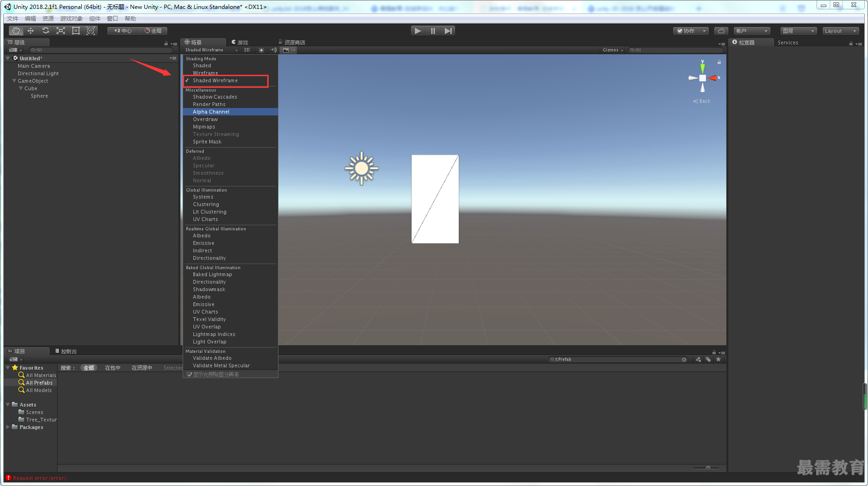Select the Hand tool
Viewport: 868px width, 486px height.
coord(16,31)
